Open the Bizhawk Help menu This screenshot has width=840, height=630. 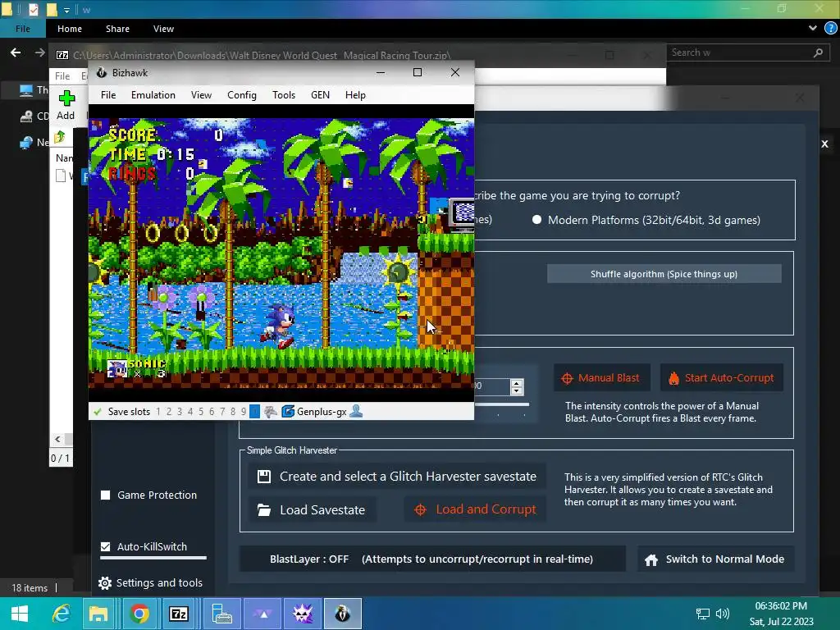click(355, 95)
